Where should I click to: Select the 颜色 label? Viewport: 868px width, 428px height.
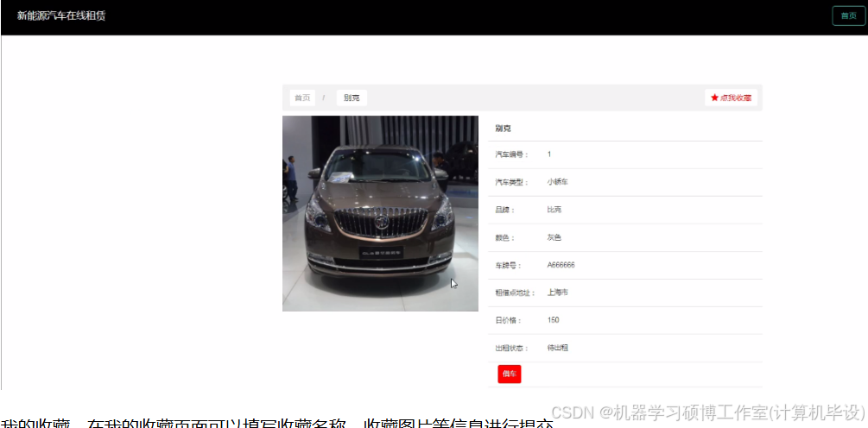(505, 238)
